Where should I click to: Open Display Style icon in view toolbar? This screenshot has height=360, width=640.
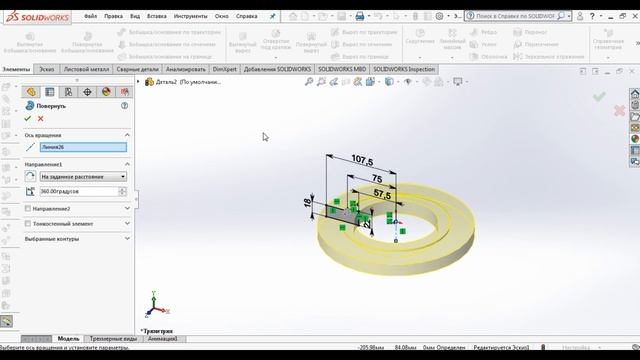click(389, 82)
